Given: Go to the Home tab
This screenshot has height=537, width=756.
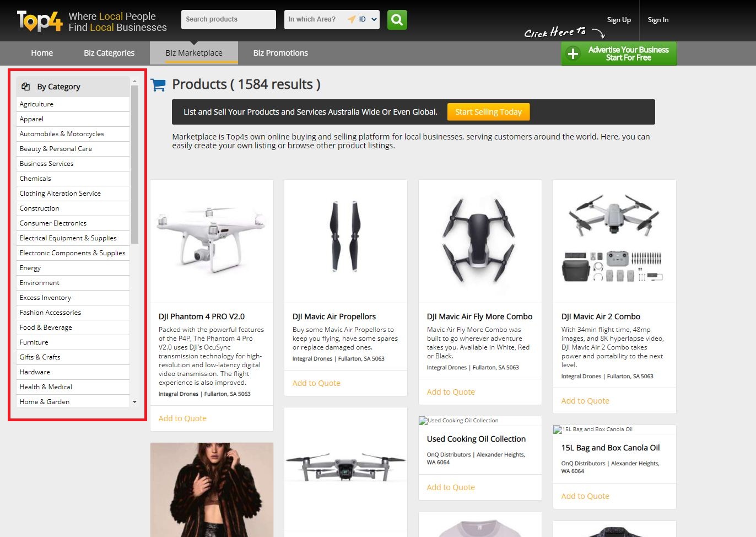Looking at the screenshot, I should coord(42,53).
